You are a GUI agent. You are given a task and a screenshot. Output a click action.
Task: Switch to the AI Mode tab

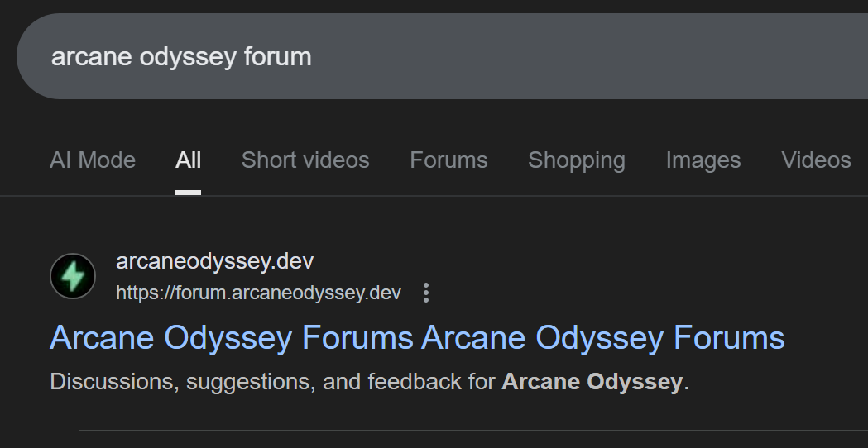point(93,160)
